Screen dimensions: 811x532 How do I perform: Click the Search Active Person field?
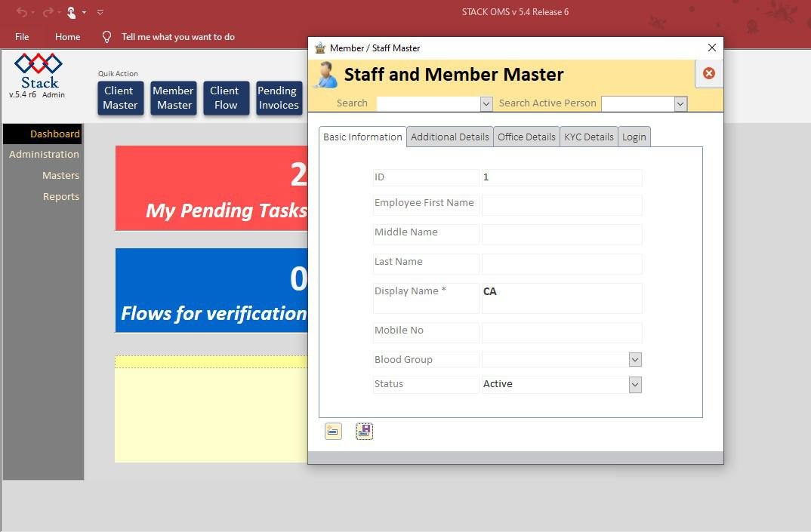[x=638, y=104]
